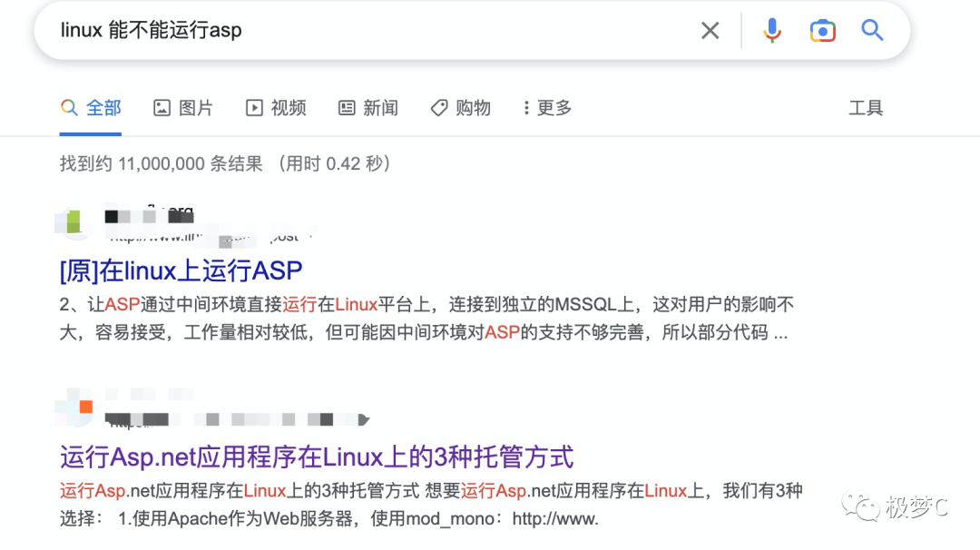Select the 全部 (All) results tab
This screenshot has width=980, height=550.
pyautogui.click(x=91, y=108)
